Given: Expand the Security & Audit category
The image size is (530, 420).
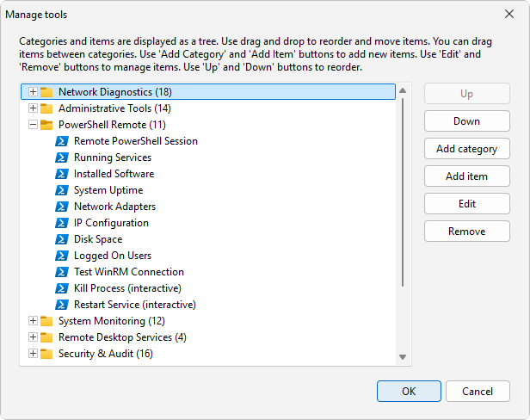Looking at the screenshot, I should 33,354.
